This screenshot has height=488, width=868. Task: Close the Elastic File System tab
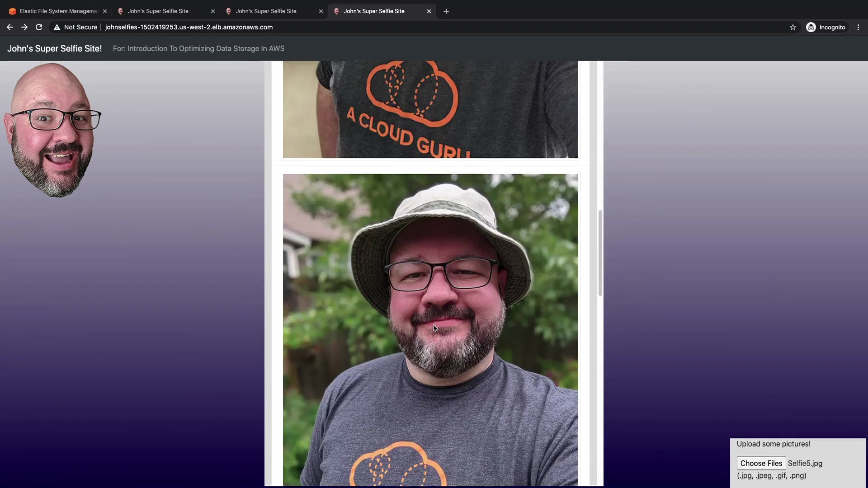point(105,11)
